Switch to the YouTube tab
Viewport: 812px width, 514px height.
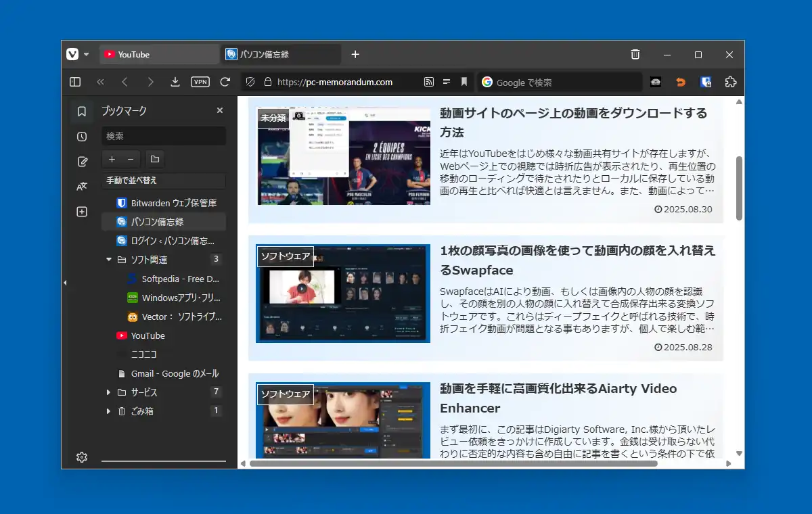pos(160,54)
